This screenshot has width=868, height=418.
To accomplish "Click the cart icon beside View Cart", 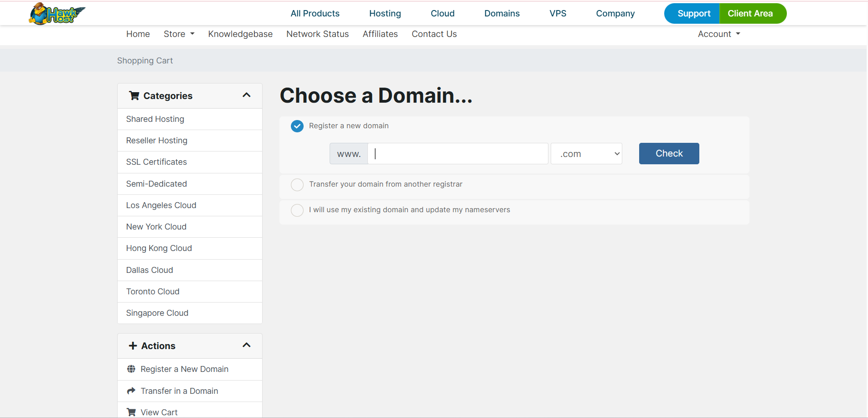I will [x=131, y=412].
